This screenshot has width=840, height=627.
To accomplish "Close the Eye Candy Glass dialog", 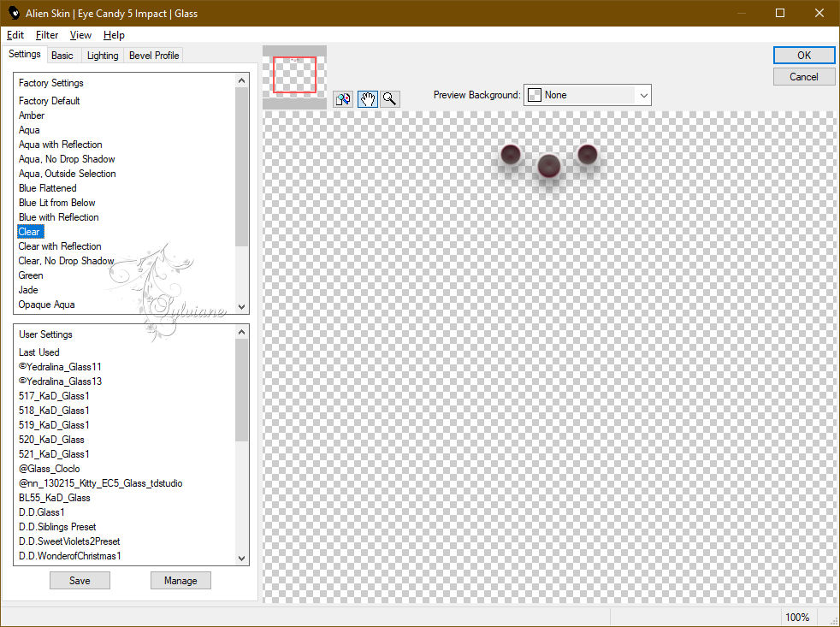I will point(819,13).
